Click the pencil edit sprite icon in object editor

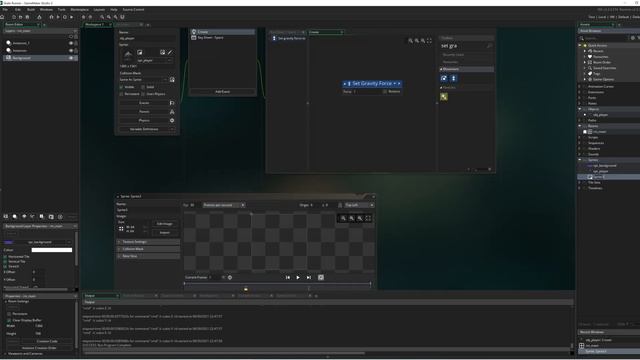click(x=170, y=52)
